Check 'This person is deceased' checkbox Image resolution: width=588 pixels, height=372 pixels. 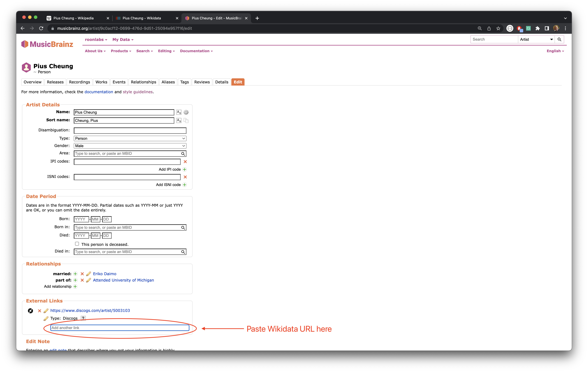(77, 244)
